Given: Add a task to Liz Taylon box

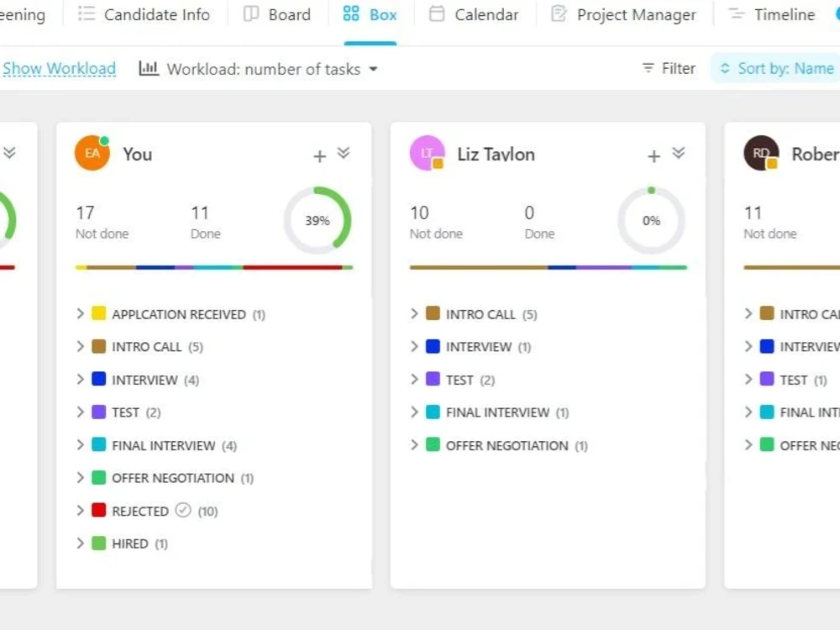Looking at the screenshot, I should (654, 156).
